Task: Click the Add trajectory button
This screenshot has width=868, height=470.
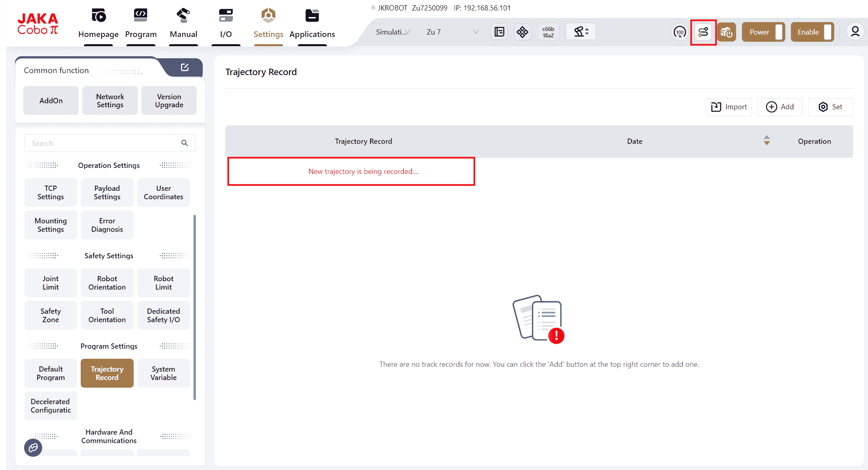Action: 780,107
